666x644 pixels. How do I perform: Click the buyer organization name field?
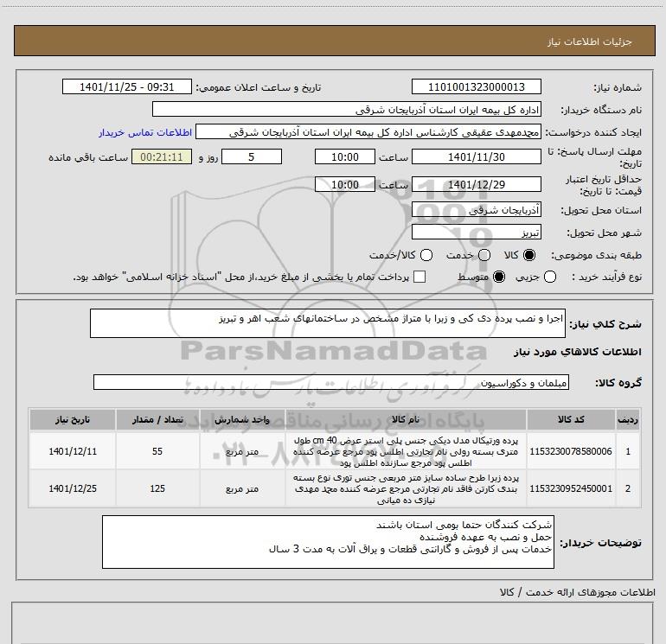click(x=347, y=110)
